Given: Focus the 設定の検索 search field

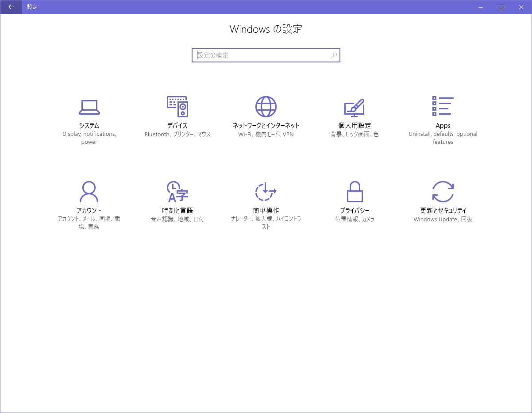Looking at the screenshot, I should [266, 55].
